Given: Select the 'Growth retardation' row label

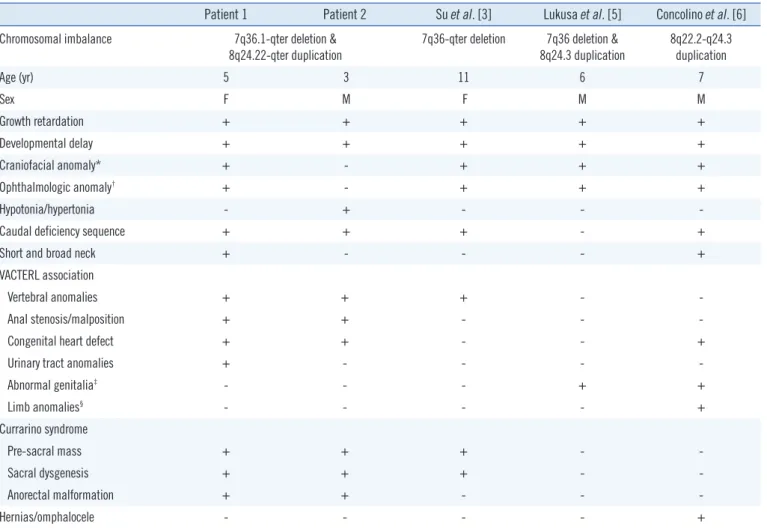Looking at the screenshot, I should point(42,121).
